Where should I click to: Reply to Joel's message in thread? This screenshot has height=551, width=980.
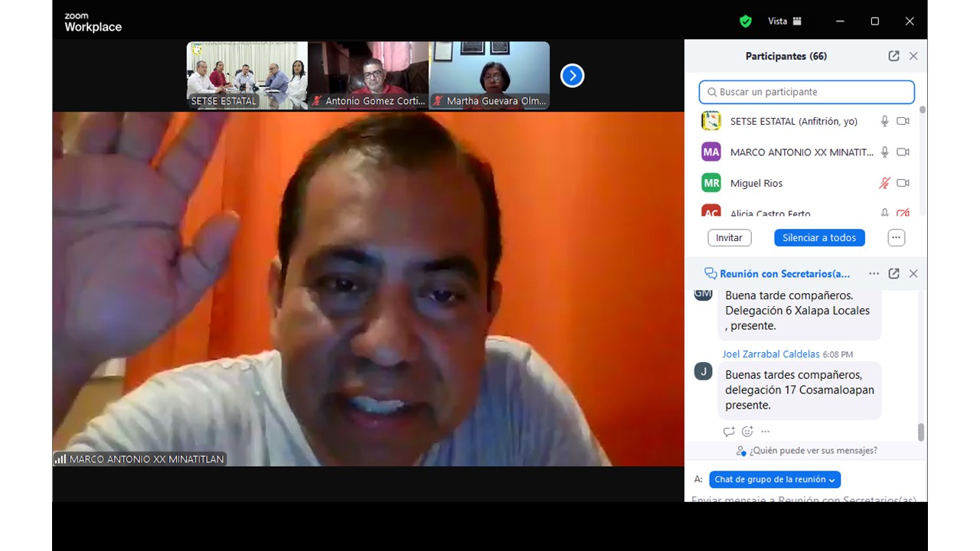pos(729,432)
